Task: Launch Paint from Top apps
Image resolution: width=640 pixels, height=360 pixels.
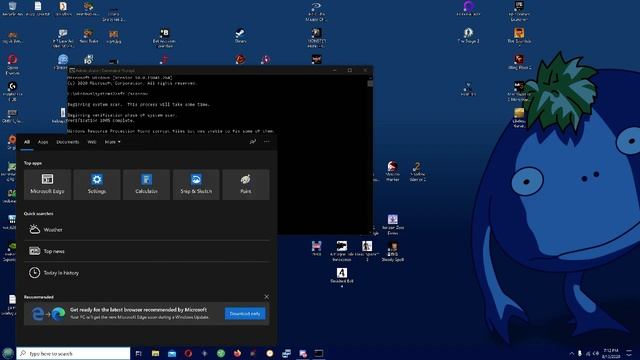Action: point(246,184)
